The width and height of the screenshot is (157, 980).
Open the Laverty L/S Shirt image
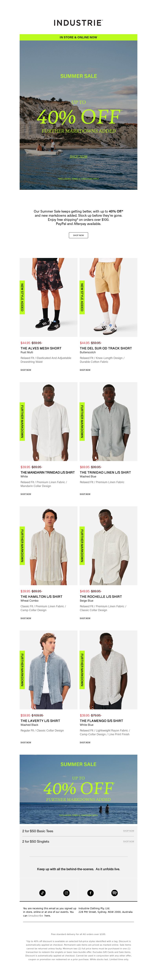[49, 670]
